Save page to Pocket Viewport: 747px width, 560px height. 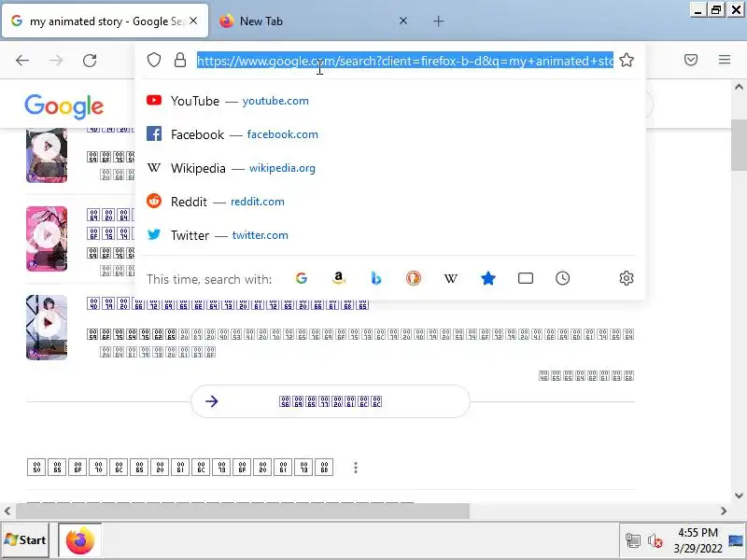pos(691,60)
